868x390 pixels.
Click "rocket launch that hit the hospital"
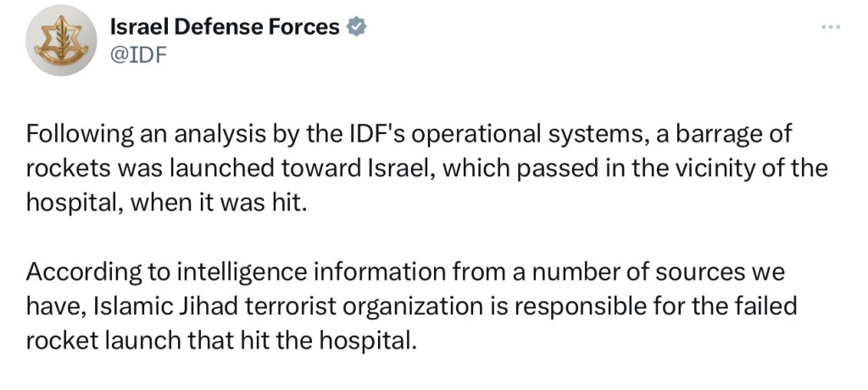coord(223,341)
